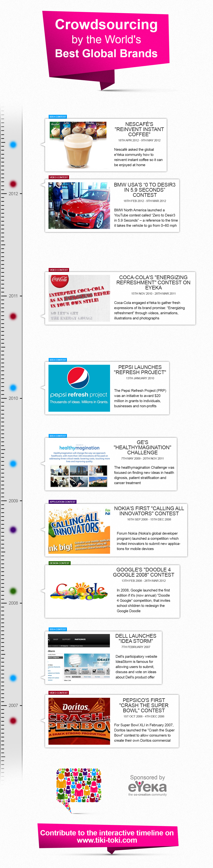Click the 2008 year label on the timeline
Screen dimensions: 213x868
click(13, 603)
